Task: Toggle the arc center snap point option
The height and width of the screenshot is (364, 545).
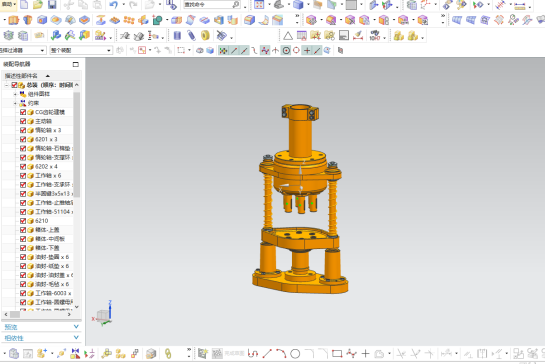Action: click(286, 50)
